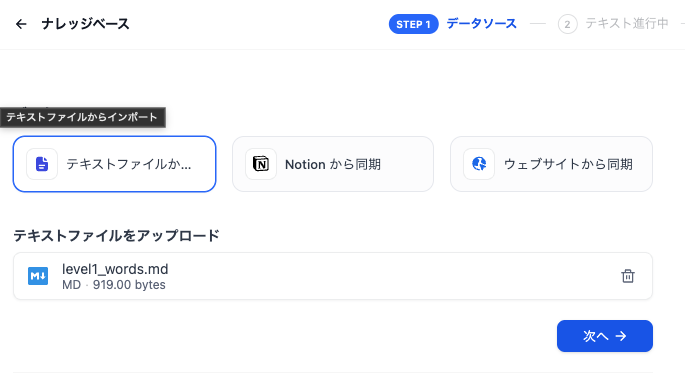Click the MD · 919.00 bytes file info
Viewport: 685px width, 375px height.
coord(114,285)
